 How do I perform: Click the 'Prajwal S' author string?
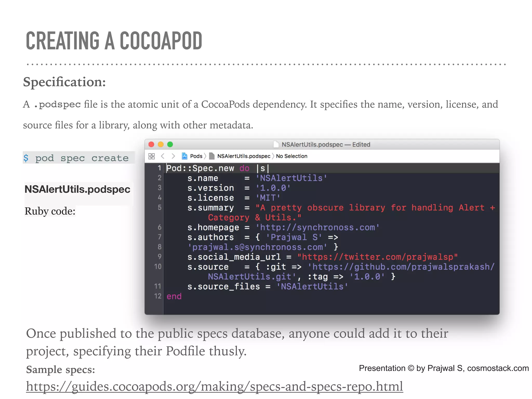(x=294, y=237)
